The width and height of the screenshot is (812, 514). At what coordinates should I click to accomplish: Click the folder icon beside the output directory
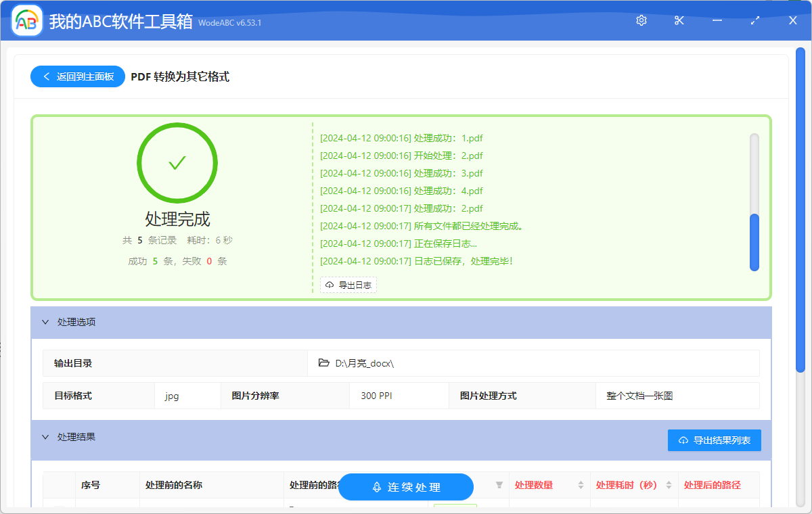click(x=323, y=363)
